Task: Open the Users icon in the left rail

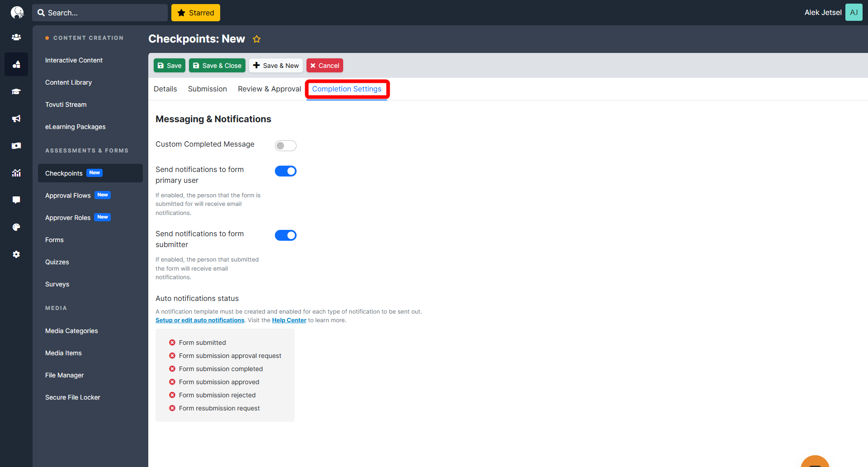Action: point(16,37)
